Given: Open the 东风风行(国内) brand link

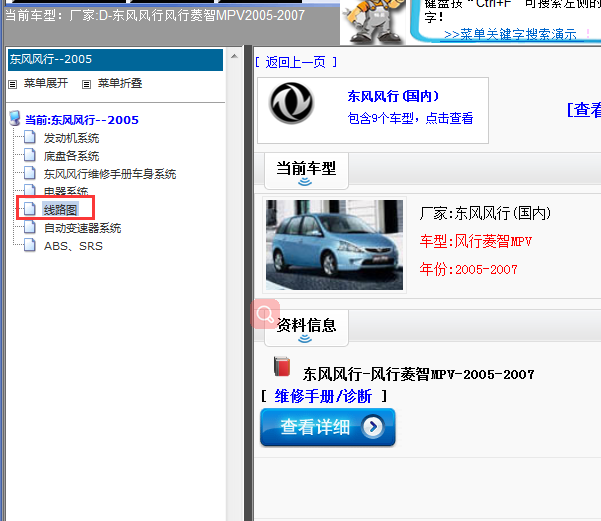Looking at the screenshot, I should pos(393,96).
